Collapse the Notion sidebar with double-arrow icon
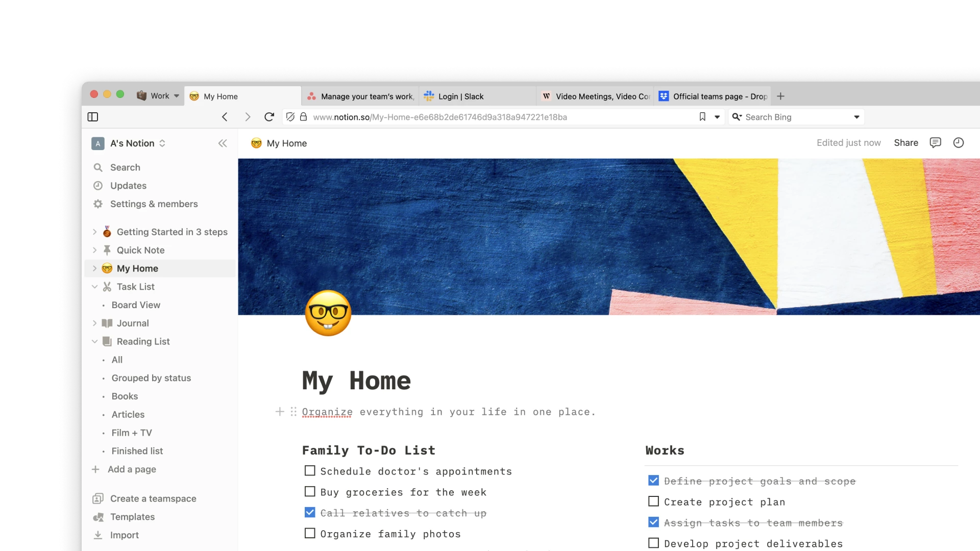The image size is (980, 551). click(x=223, y=143)
